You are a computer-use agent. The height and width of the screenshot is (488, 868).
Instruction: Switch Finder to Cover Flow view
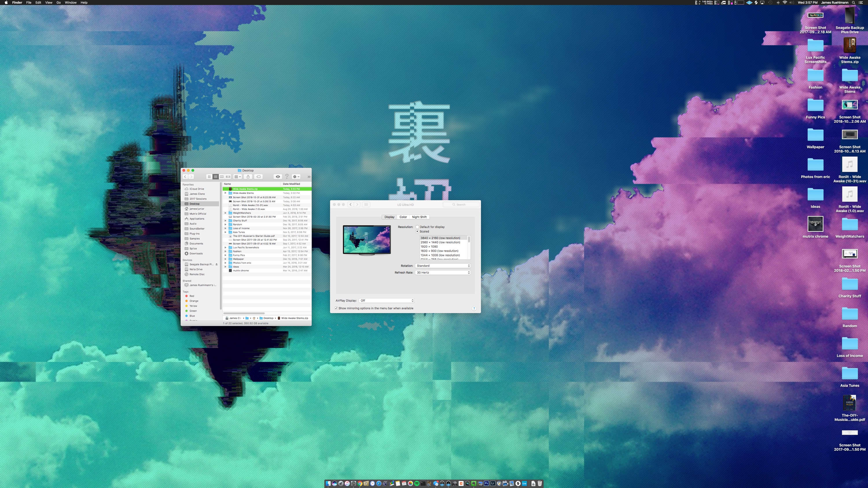click(228, 177)
